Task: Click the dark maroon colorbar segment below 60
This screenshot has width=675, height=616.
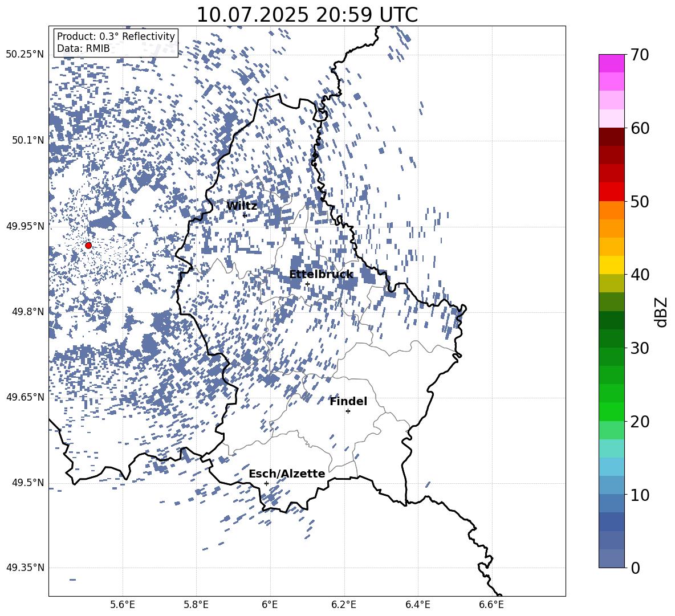Action: [611, 137]
